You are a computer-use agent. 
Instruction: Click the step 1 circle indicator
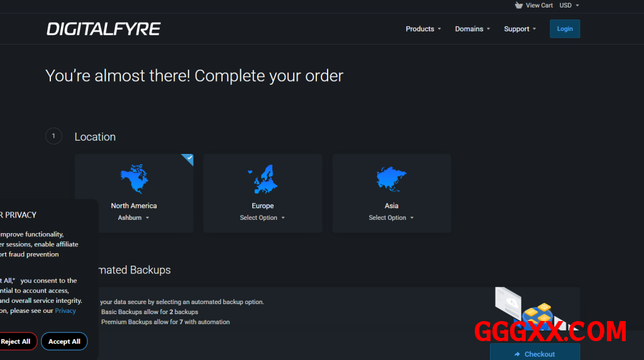tap(53, 136)
